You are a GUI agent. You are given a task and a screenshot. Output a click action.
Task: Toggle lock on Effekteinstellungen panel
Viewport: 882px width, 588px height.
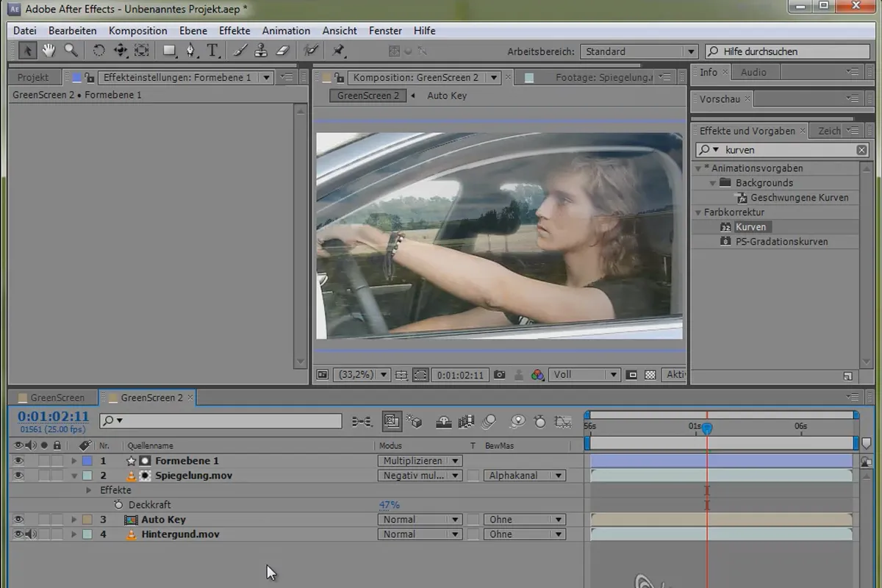pyautogui.click(x=89, y=77)
